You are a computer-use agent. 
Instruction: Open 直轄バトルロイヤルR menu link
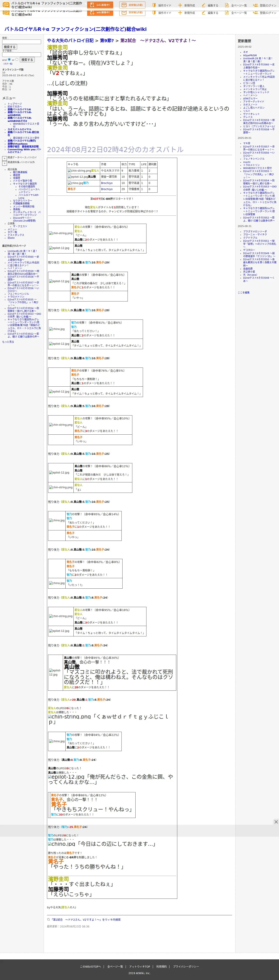pyautogui.click(x=19, y=109)
